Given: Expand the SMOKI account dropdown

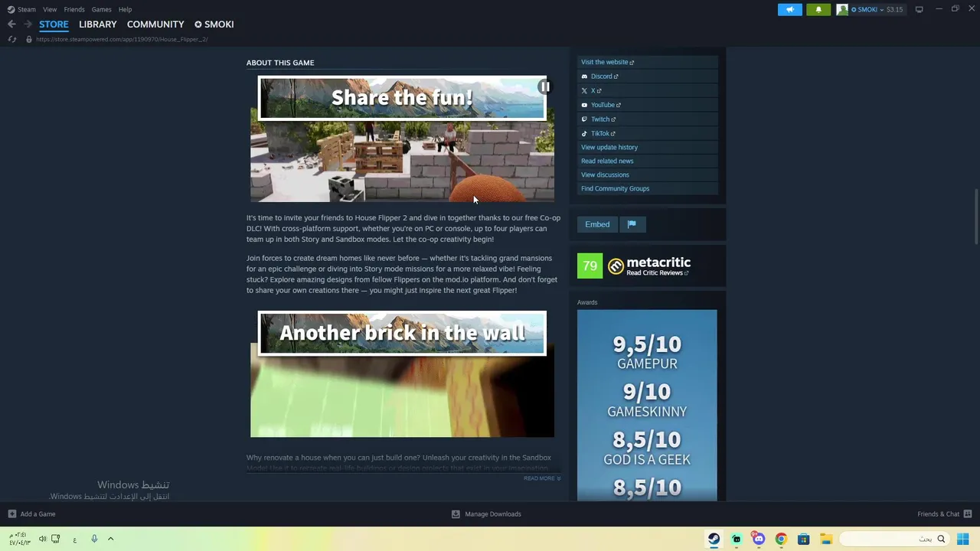Looking at the screenshot, I should coord(880,9).
